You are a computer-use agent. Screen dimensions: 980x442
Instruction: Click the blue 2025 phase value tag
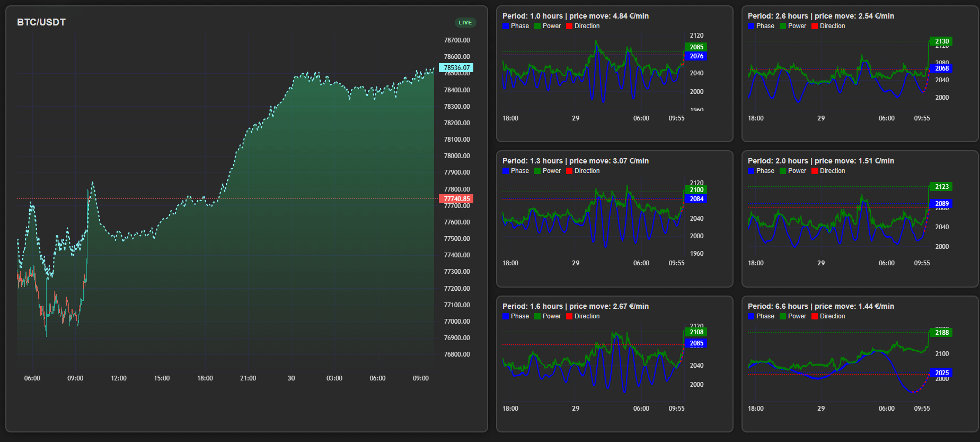[941, 373]
